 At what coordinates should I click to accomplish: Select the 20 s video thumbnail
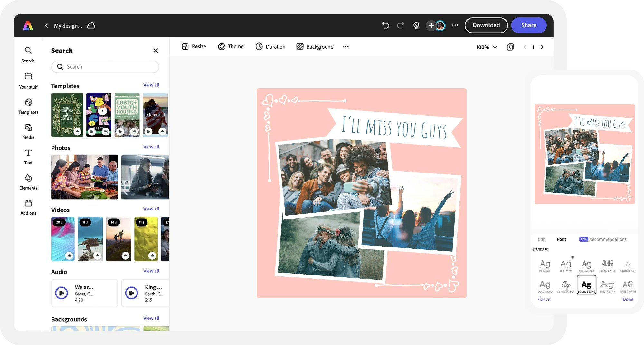[63, 239]
